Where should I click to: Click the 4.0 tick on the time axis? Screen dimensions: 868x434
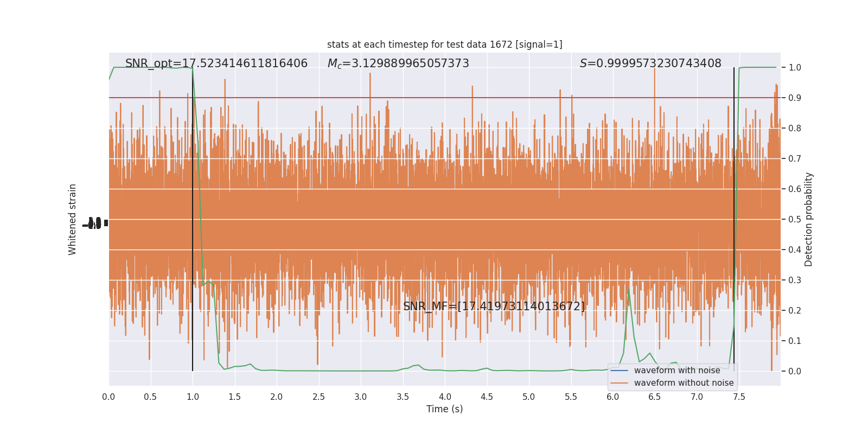(445, 397)
